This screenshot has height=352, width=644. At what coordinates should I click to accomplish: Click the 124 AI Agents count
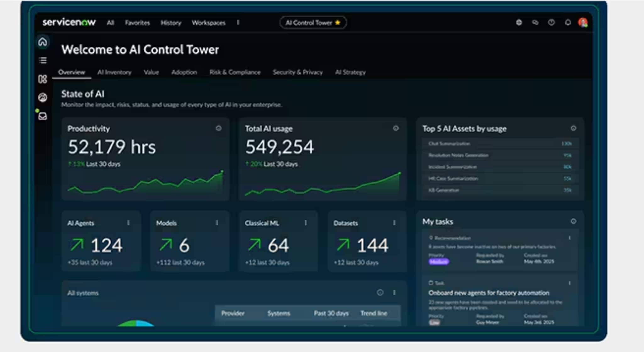click(x=107, y=245)
